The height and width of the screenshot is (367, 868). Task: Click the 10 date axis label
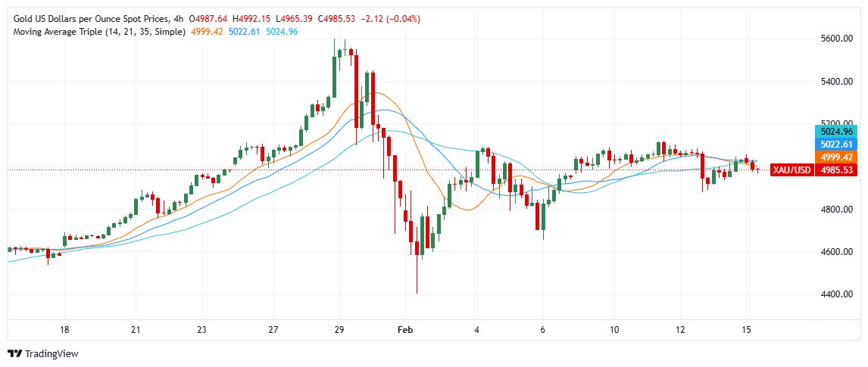click(614, 330)
